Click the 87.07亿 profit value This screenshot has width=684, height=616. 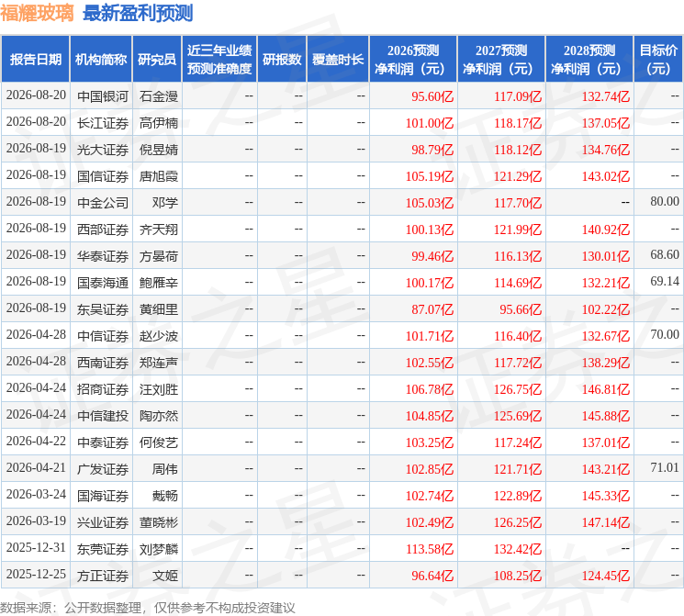[432, 308]
